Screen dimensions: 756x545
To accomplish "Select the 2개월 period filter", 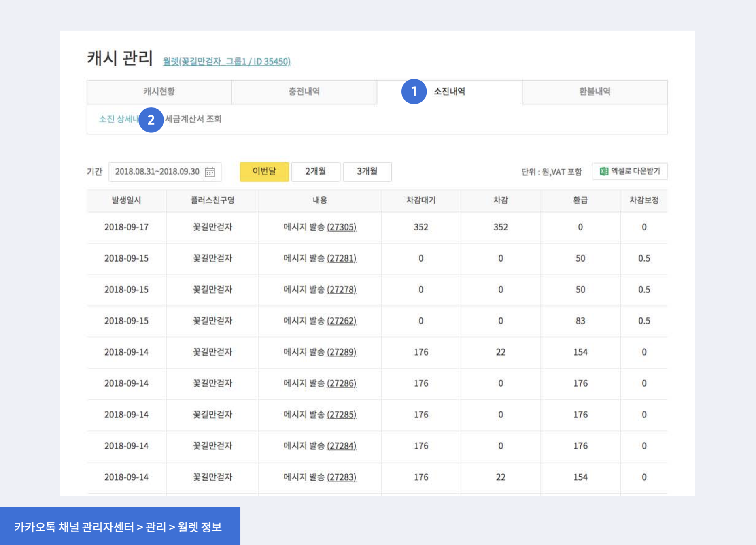I will [x=315, y=172].
